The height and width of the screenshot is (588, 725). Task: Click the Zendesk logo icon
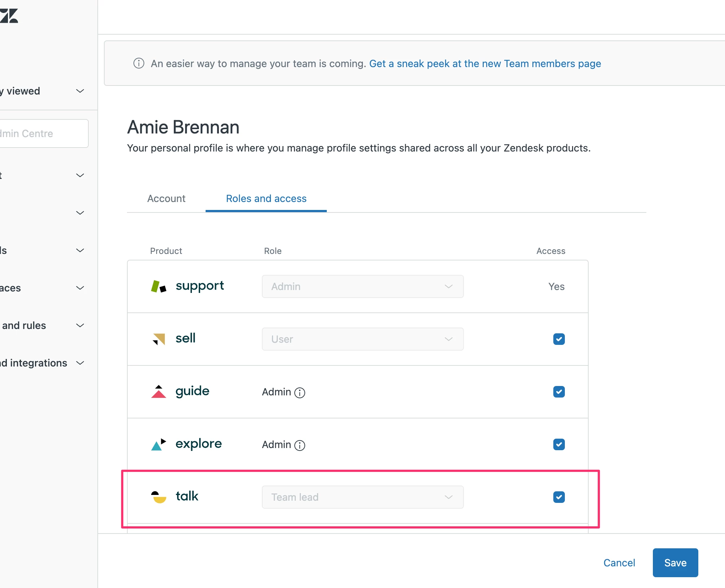point(9,16)
